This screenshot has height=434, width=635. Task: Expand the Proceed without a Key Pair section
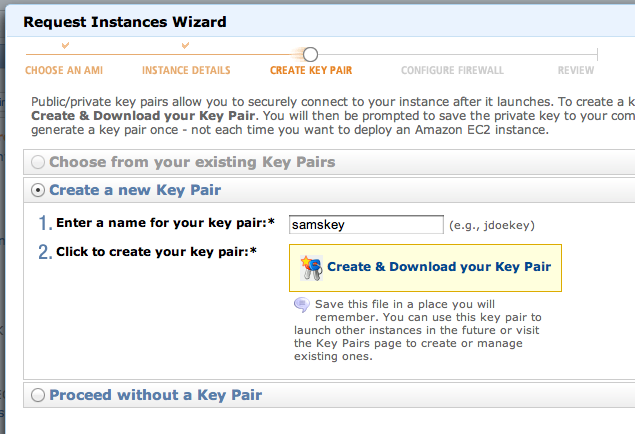coord(155,395)
